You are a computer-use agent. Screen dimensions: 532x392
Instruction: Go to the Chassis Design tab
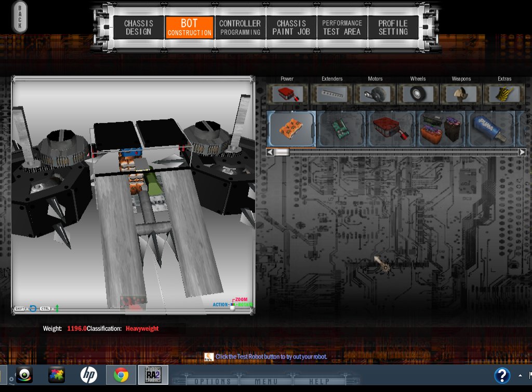[x=138, y=28]
